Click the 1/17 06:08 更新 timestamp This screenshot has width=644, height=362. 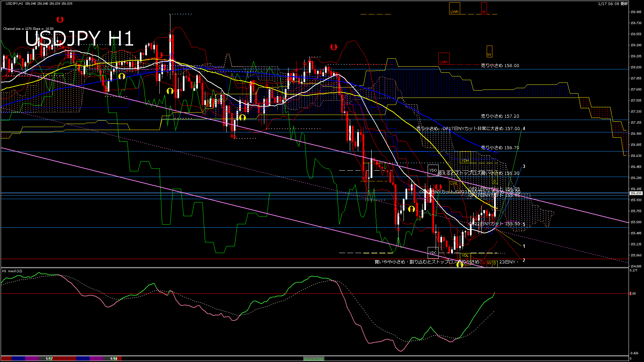(613, 4)
